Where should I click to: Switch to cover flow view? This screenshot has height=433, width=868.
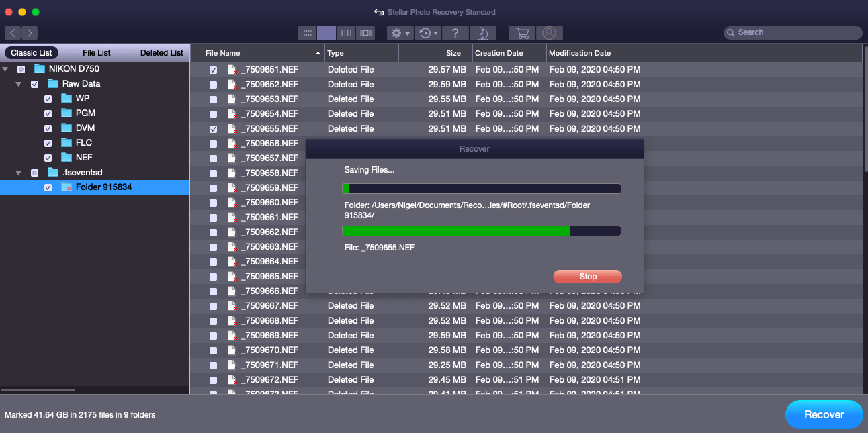point(365,32)
